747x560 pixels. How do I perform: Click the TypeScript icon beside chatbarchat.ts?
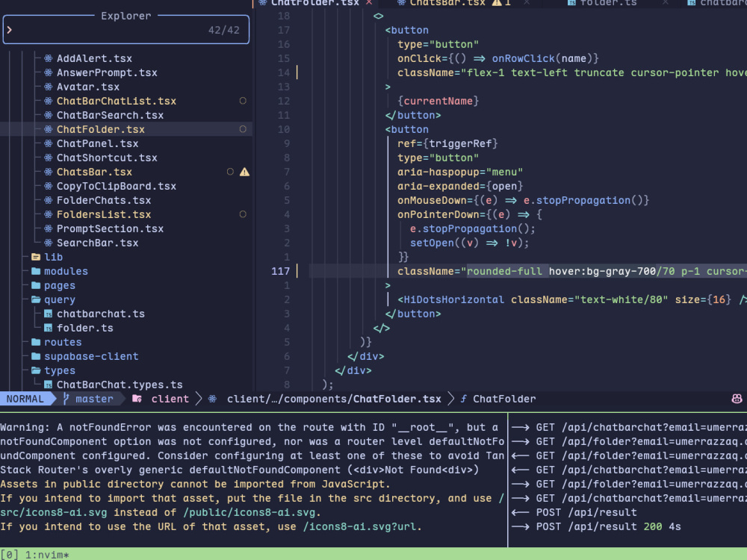tap(48, 314)
